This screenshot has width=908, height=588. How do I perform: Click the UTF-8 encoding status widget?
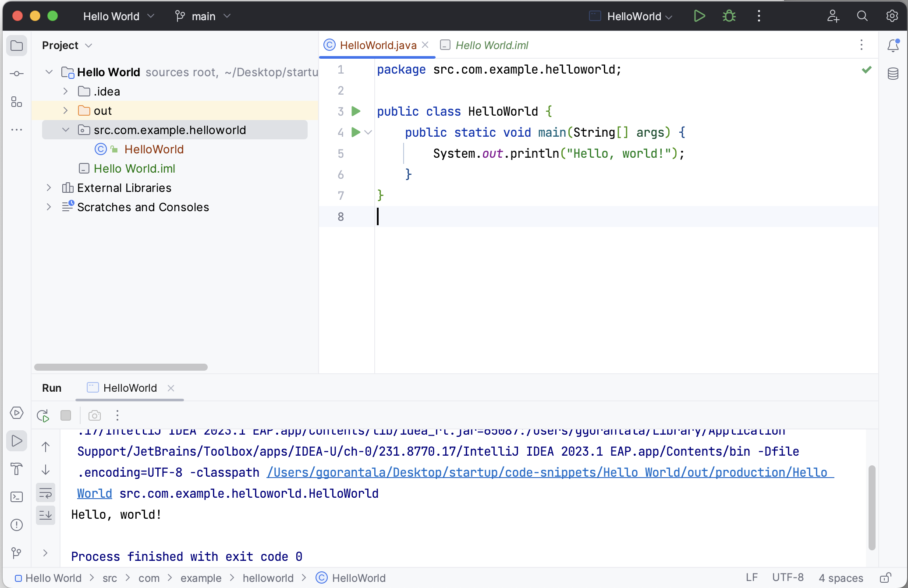[x=787, y=578]
